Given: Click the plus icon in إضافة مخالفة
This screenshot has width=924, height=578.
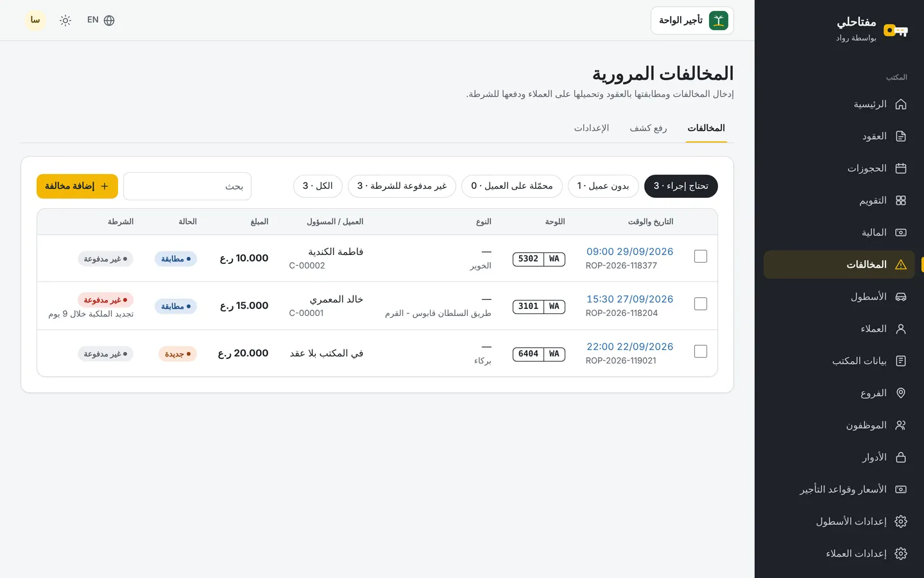Looking at the screenshot, I should [105, 186].
